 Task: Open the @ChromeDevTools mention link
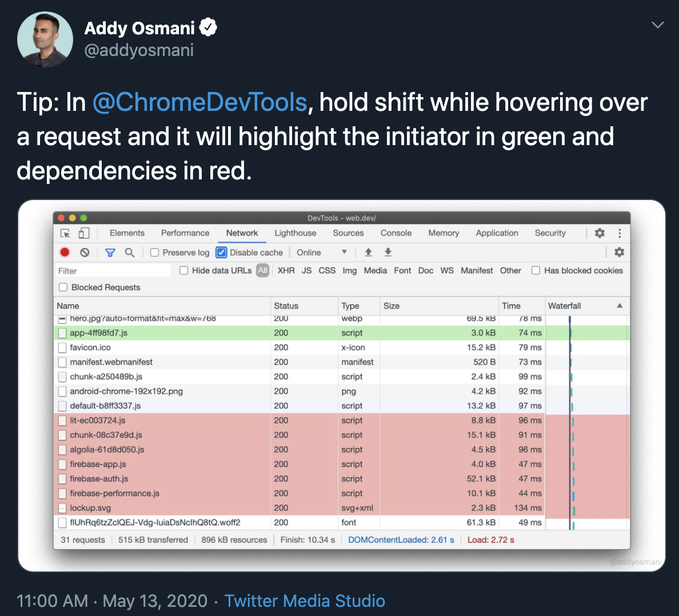[x=199, y=102]
